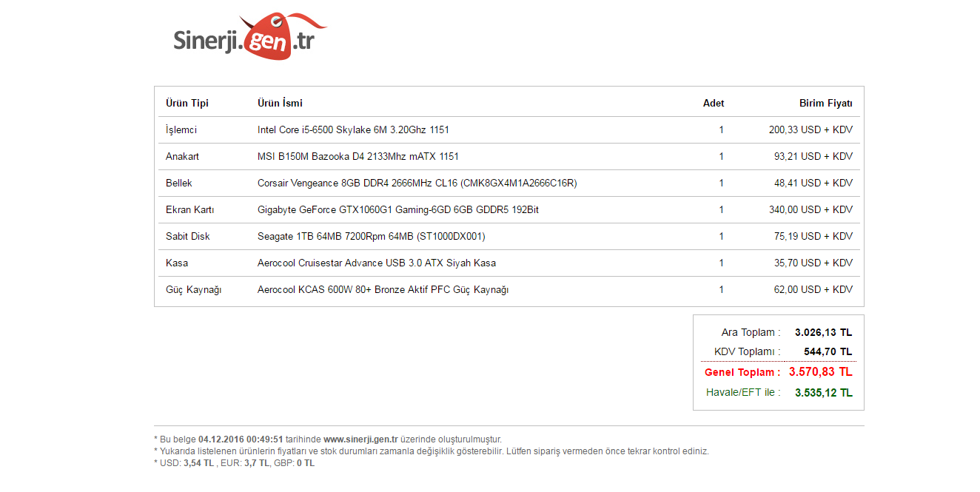Select the Kasa row label

click(x=177, y=263)
